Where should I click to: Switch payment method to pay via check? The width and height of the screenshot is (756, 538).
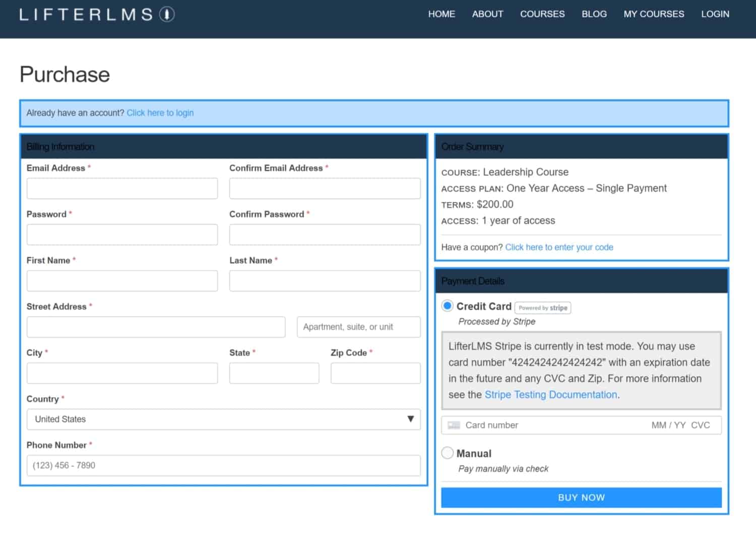pyautogui.click(x=447, y=453)
